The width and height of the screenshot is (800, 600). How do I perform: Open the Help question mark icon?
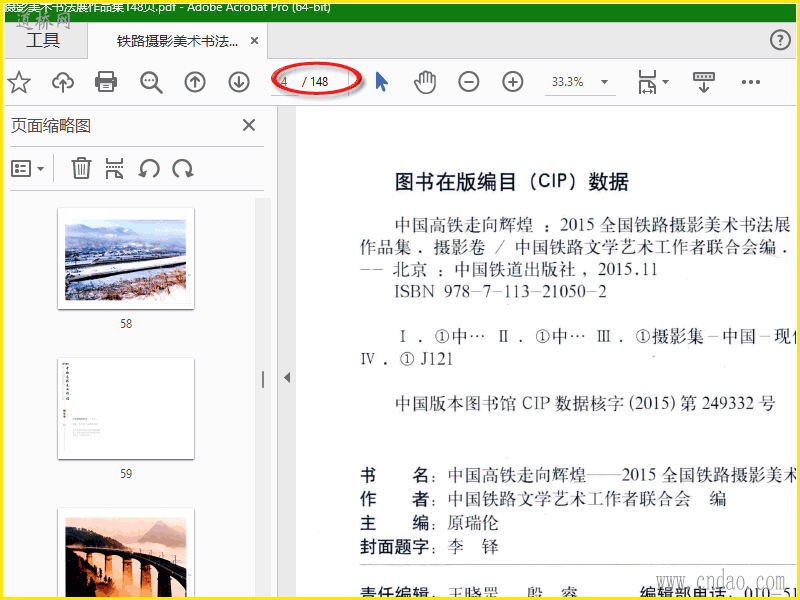(780, 40)
